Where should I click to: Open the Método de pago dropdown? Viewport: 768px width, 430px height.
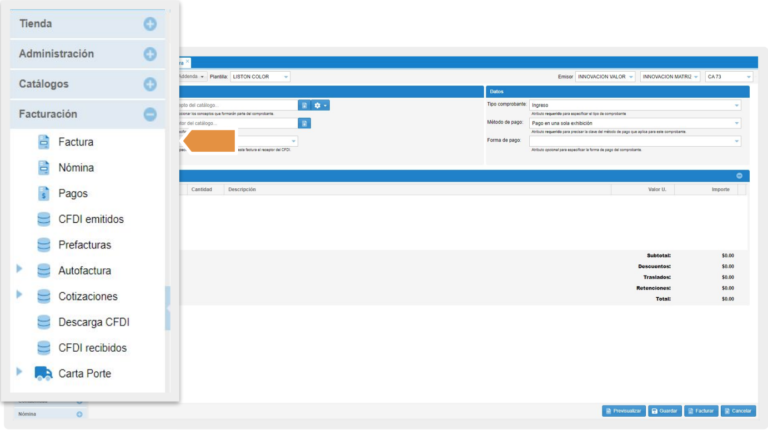coord(635,123)
